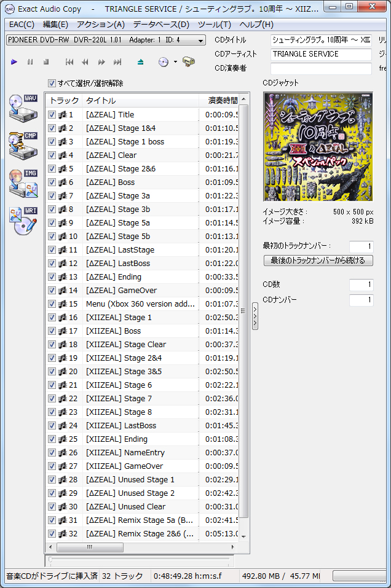
Task: Eject the CD with eject icon
Action: [140, 62]
